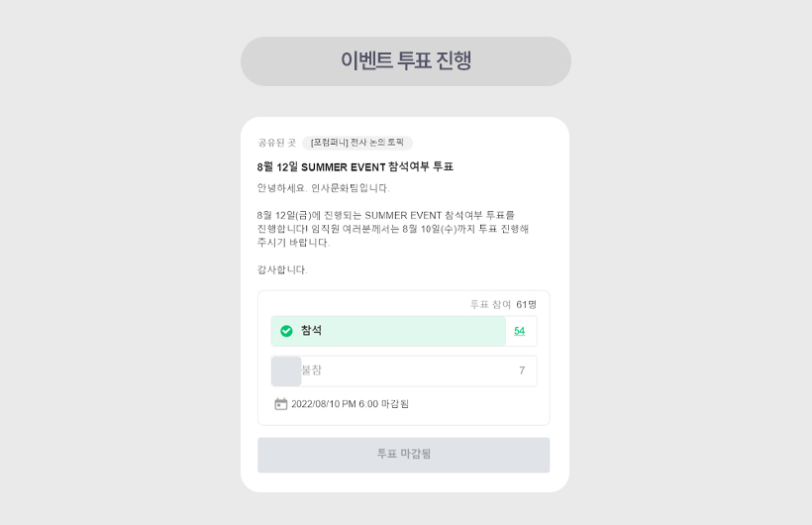Select the 불참 vote option label
This screenshot has height=525, width=812.
coord(312,370)
